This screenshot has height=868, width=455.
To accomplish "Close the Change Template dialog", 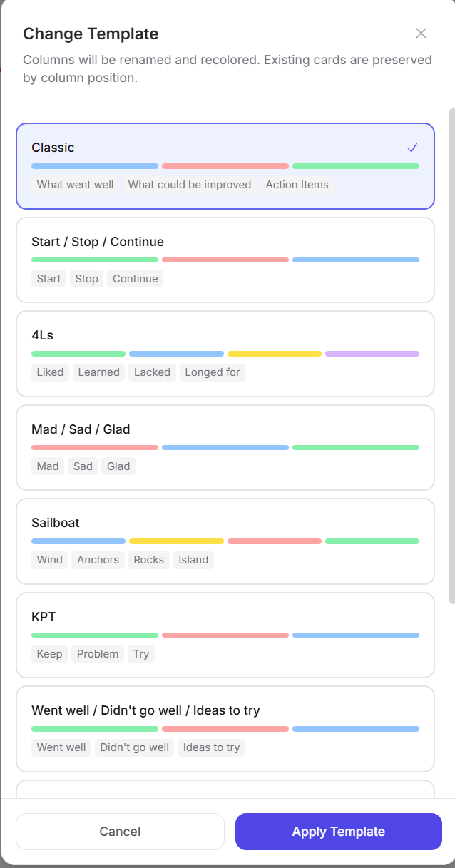I will pos(421,34).
